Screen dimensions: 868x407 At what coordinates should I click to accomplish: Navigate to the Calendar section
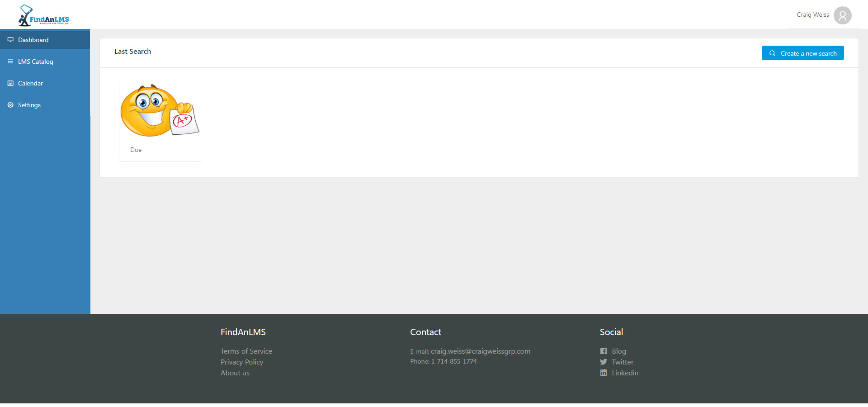point(31,83)
